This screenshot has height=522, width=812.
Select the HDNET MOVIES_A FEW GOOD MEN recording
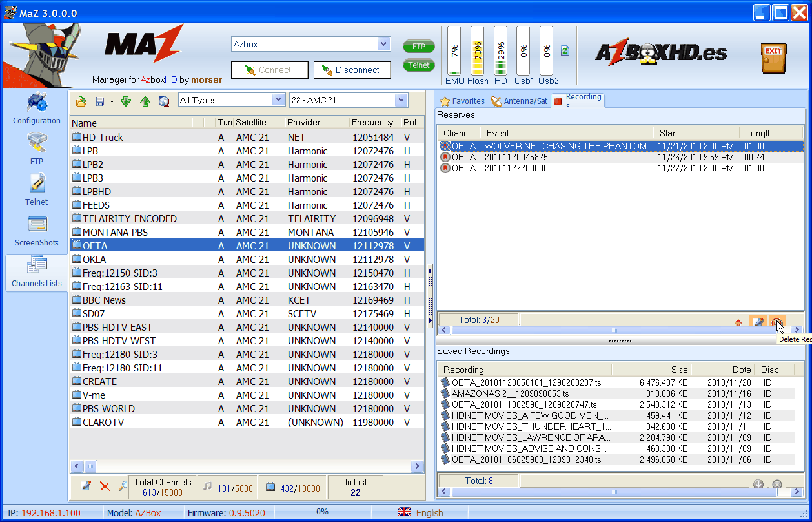point(616,415)
